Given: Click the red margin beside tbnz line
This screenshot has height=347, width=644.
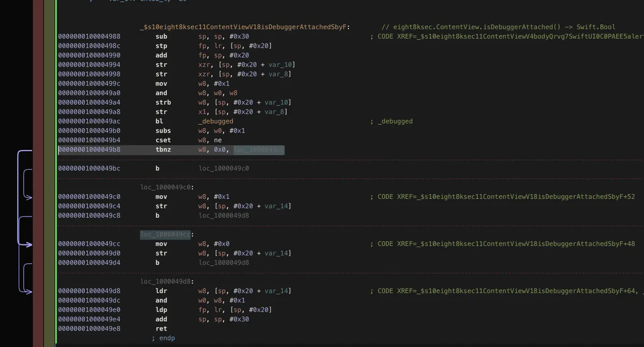Looking at the screenshot, I should [38, 150].
